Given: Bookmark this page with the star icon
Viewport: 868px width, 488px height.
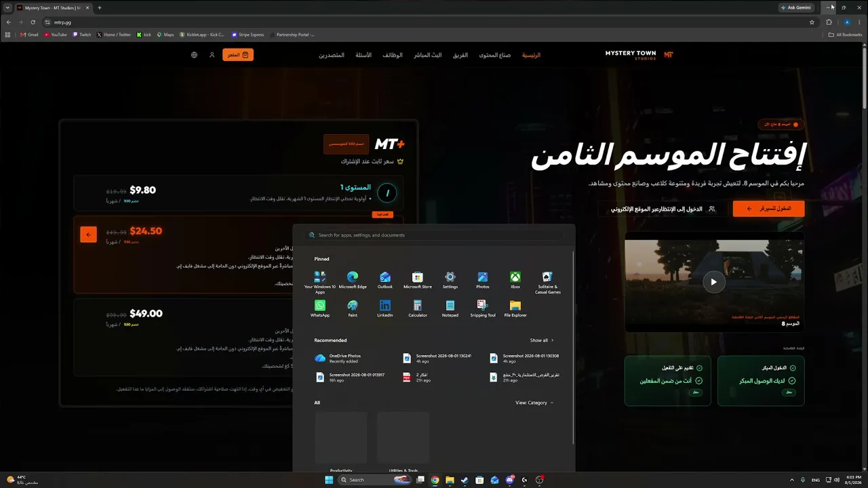Looking at the screenshot, I should point(812,22).
